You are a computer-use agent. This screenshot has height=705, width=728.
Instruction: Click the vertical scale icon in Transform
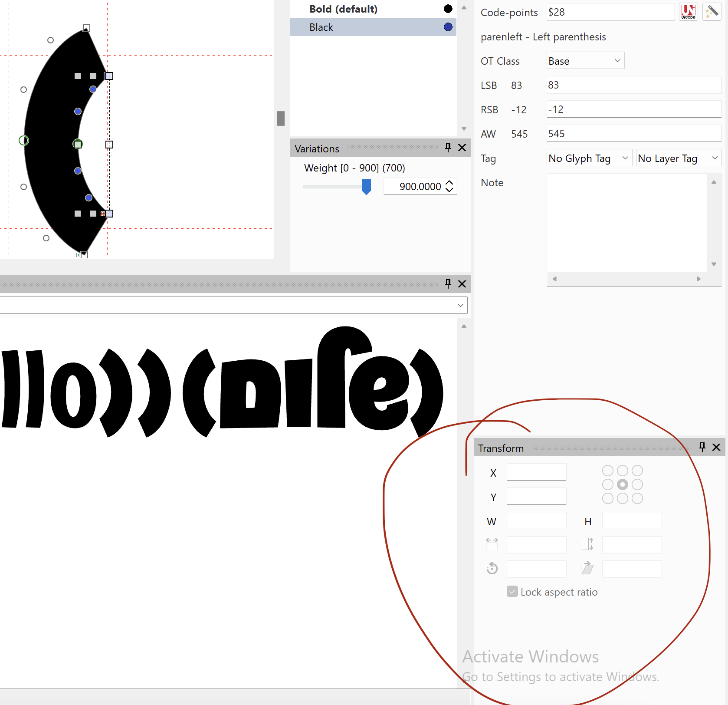pos(587,544)
